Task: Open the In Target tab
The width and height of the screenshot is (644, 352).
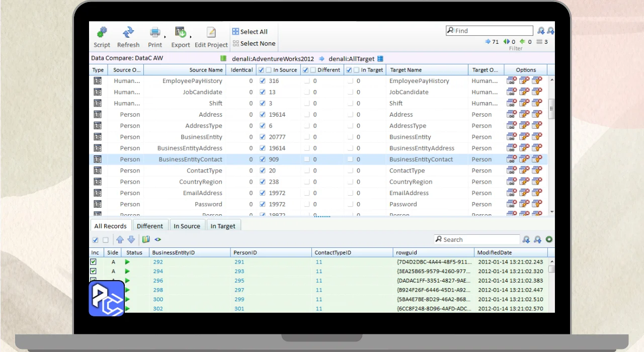Action: 223,226
